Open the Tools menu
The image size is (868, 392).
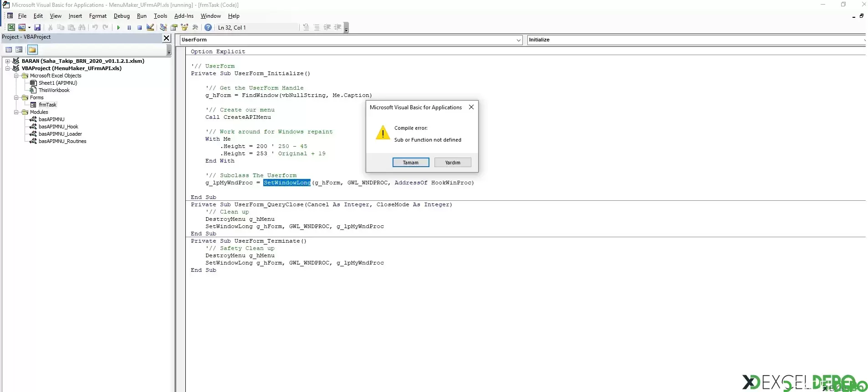click(x=160, y=16)
